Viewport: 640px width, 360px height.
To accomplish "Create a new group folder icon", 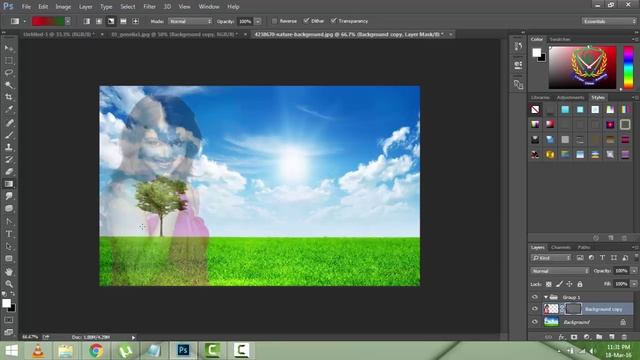I will click(599, 337).
